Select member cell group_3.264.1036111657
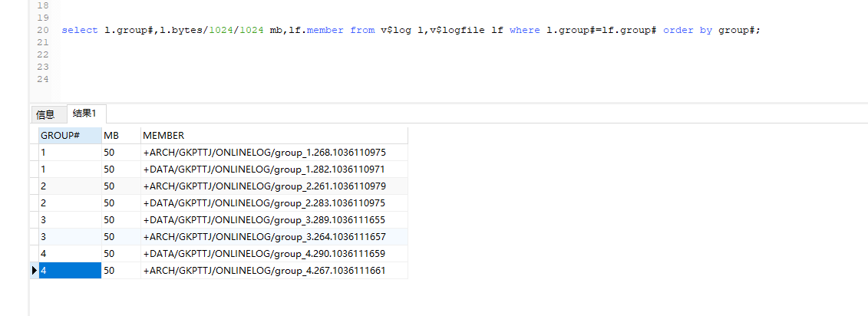 click(274, 237)
